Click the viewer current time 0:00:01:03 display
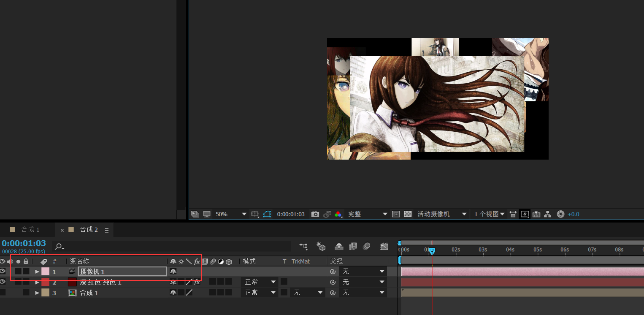 point(291,214)
